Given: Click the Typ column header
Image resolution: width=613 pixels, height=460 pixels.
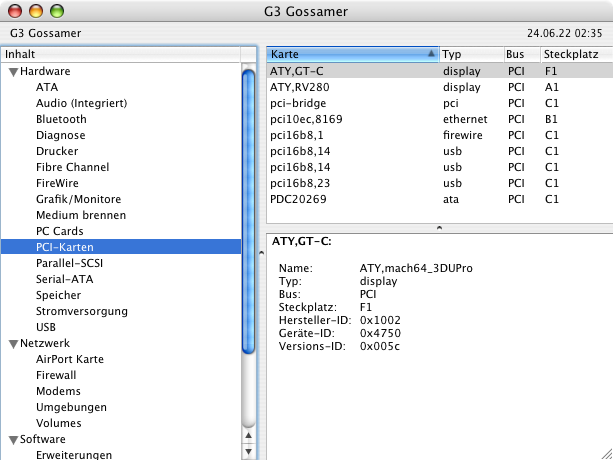Looking at the screenshot, I should click(x=471, y=54).
